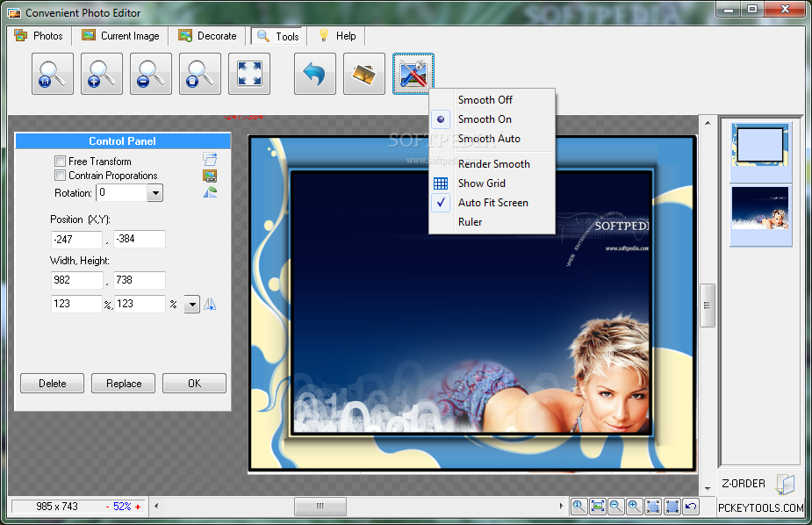The height and width of the screenshot is (525, 812).
Task: Enable the Free Transform checkbox
Action: [x=60, y=161]
